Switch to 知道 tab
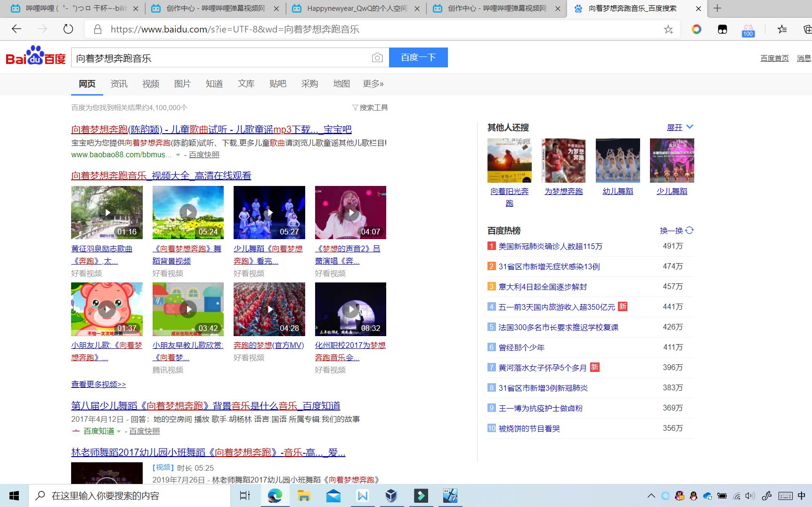 tap(214, 84)
